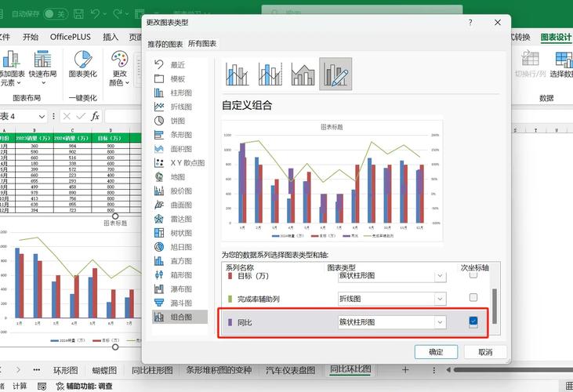Choose 柱形图 column chart category

(179, 93)
